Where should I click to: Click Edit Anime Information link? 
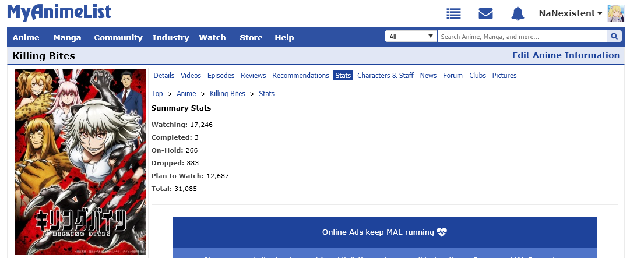[x=565, y=55]
